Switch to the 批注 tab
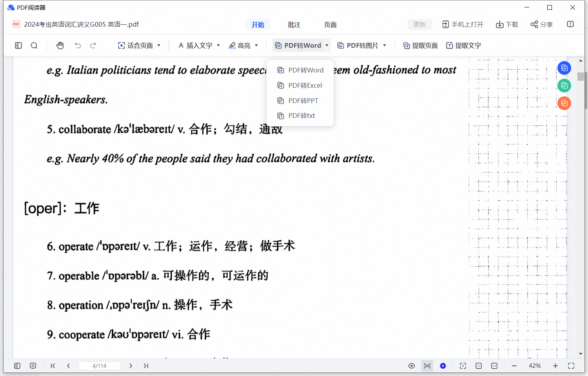The width and height of the screenshot is (588, 376). [294, 24]
